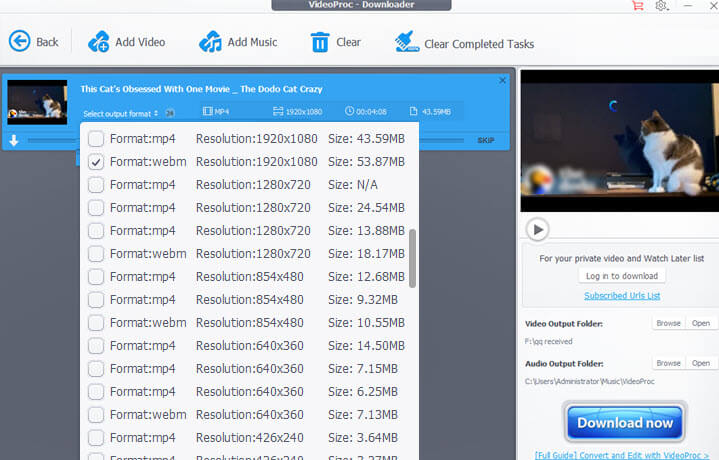Viewport: 719px width, 460px height.
Task: Check the webm 854x480 10.55MB option
Action: click(x=96, y=323)
